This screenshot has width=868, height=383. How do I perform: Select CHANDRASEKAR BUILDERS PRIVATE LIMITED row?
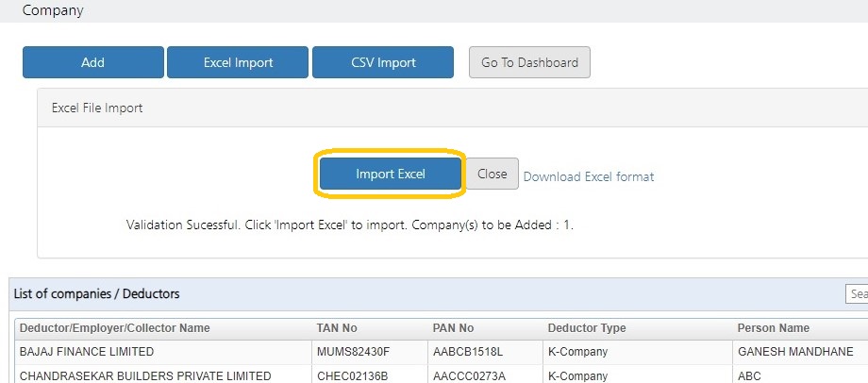coord(442,375)
